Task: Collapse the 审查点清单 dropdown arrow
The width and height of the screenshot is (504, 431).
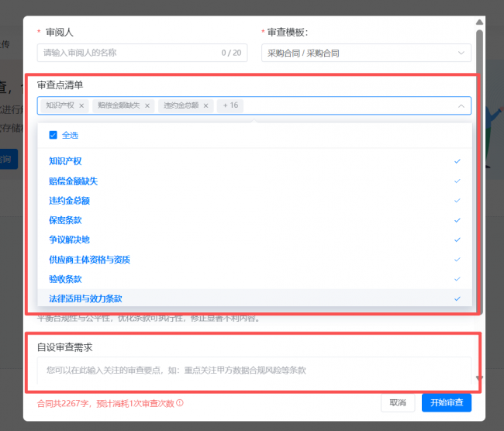Action: click(461, 105)
